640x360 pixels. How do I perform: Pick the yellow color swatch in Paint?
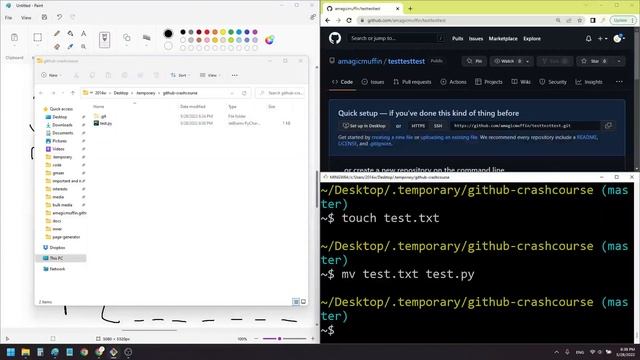(x=223, y=32)
